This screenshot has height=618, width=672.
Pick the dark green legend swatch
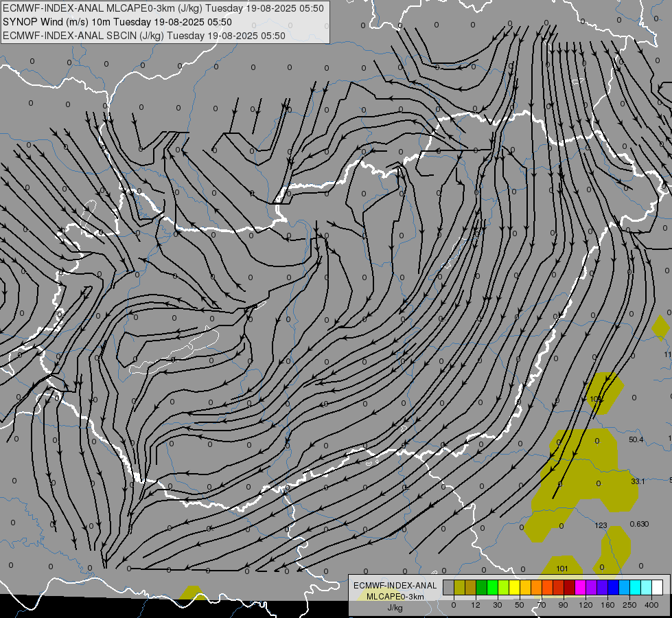[x=481, y=587]
